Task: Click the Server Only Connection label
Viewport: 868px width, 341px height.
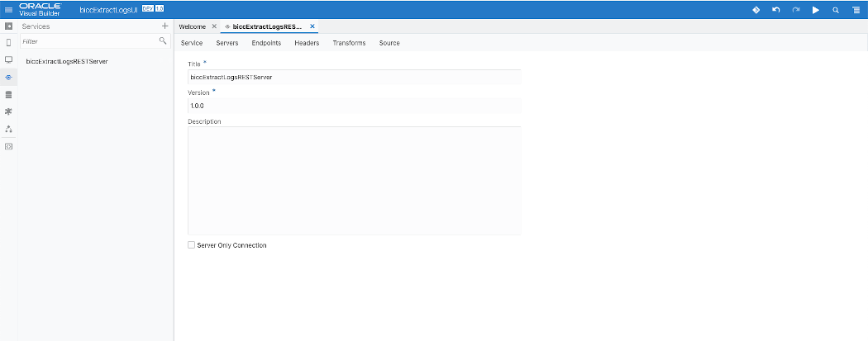Action: coord(232,245)
